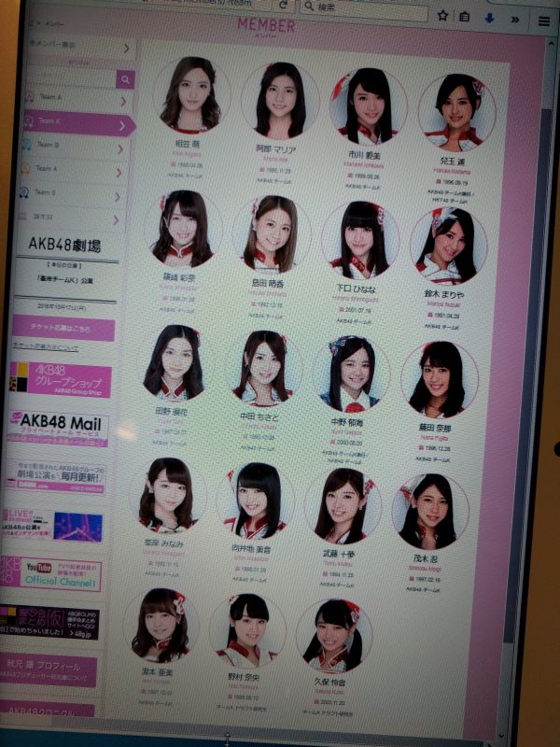Screen dimensions: 560x747
Task: Click the calendar icon beside 市川 愛美's birthdate
Action: pyautogui.click(x=351, y=176)
